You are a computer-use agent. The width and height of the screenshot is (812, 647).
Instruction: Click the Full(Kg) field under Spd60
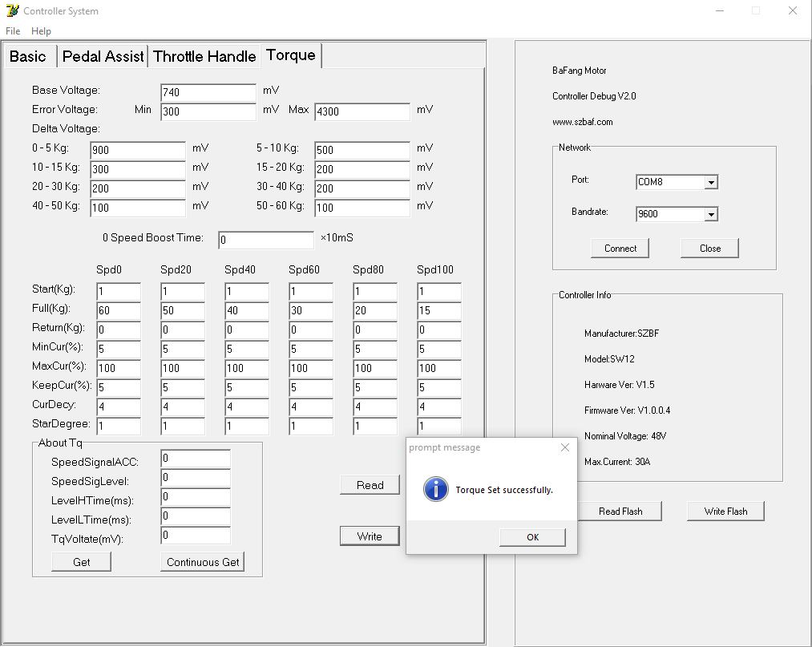311,310
